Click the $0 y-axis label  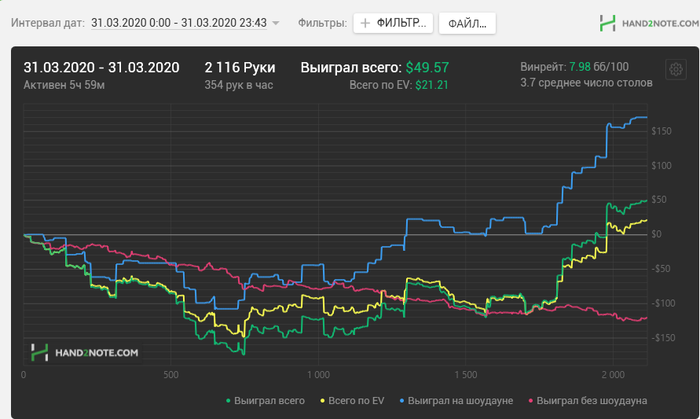[656, 234]
